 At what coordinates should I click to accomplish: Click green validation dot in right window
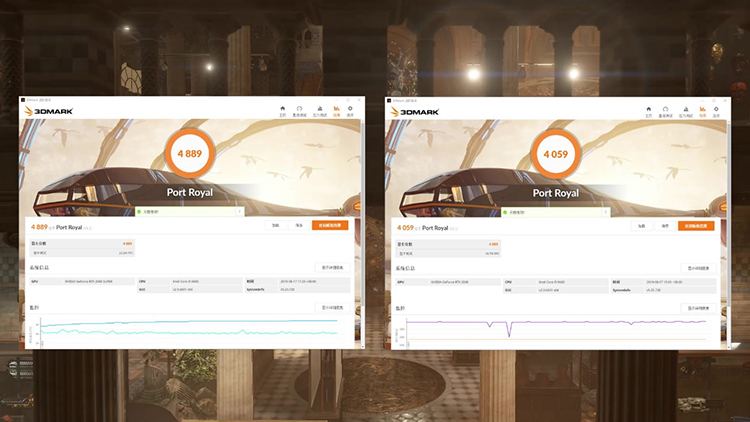tap(505, 212)
